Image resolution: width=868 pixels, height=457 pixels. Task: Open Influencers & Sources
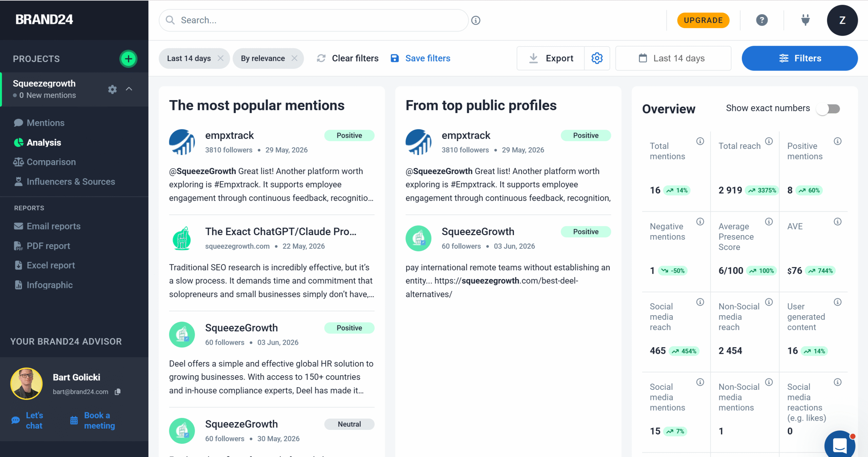(64, 182)
